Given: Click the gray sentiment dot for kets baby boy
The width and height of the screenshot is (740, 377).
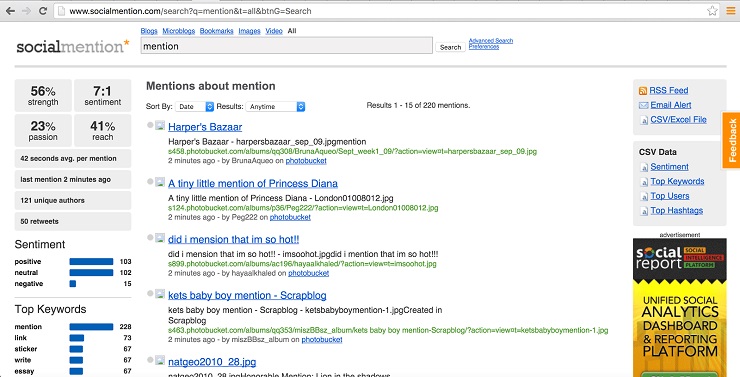Looking at the screenshot, I should 150,293.
